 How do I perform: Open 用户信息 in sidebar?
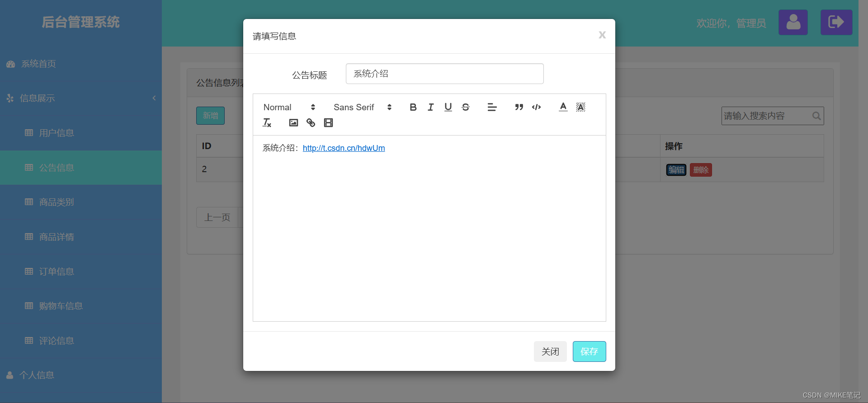[81, 133]
